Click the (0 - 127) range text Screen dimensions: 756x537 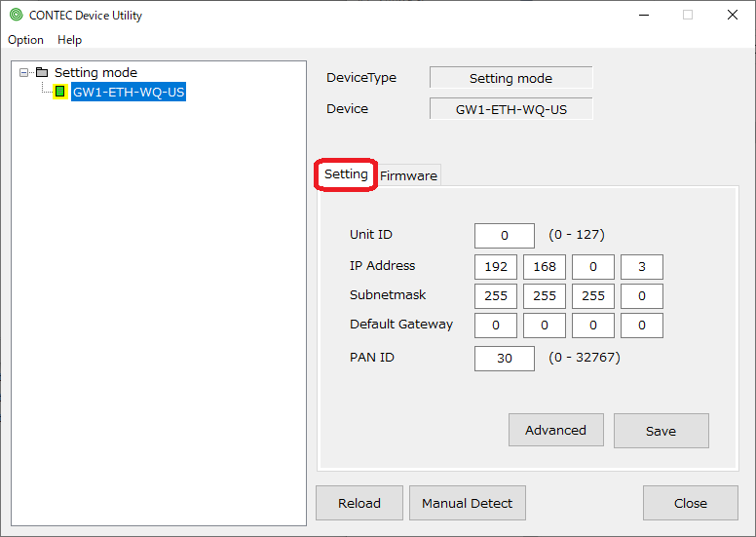pos(577,235)
